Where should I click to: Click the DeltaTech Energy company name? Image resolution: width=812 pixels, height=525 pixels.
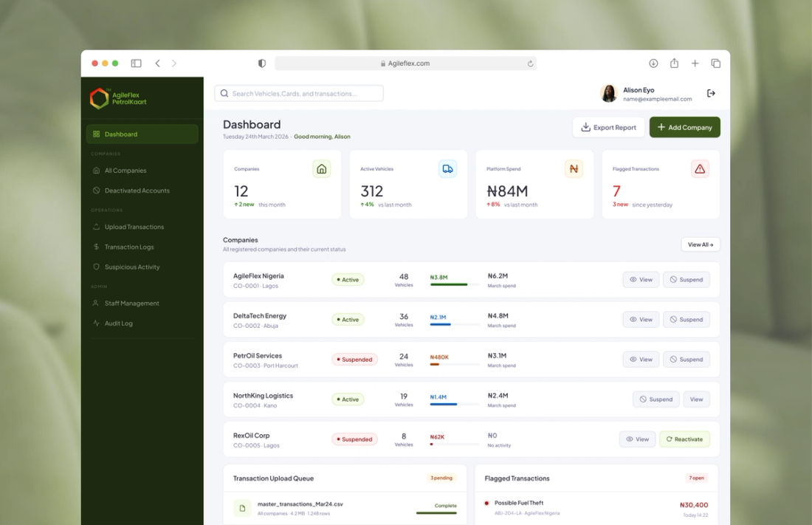point(259,315)
